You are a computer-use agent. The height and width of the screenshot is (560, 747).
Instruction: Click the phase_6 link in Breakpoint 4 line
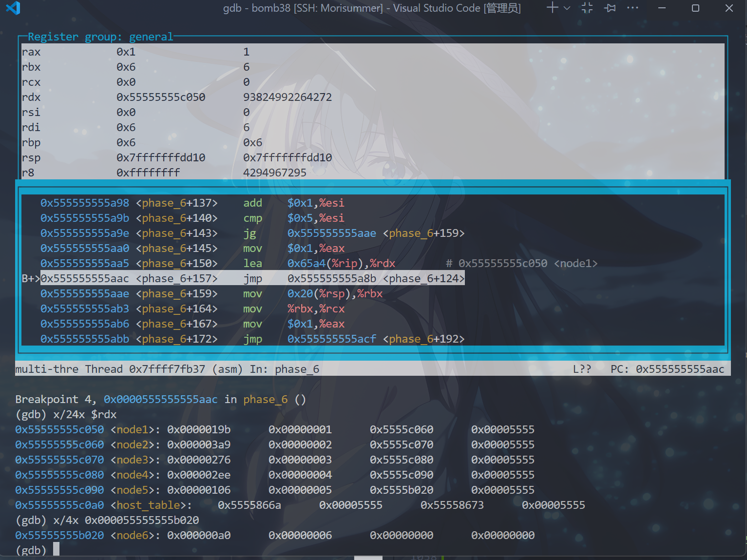(x=265, y=400)
